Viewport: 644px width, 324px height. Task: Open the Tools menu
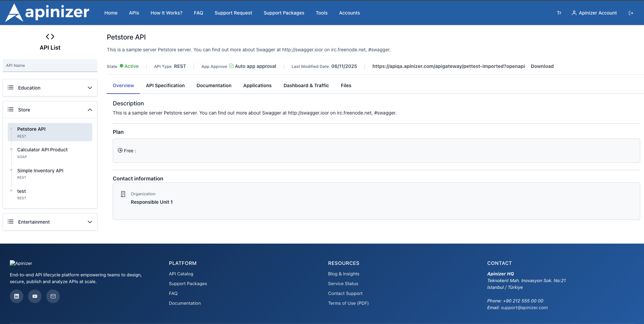tap(321, 13)
